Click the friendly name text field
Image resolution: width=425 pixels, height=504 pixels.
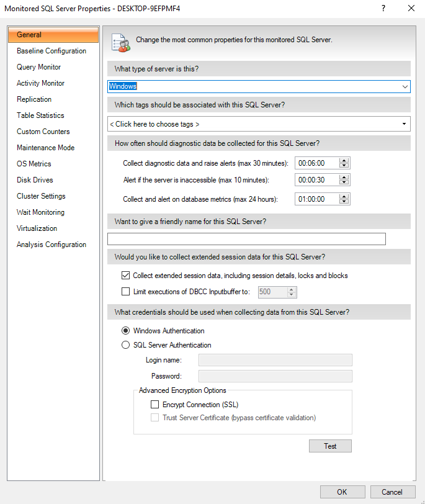coord(246,239)
